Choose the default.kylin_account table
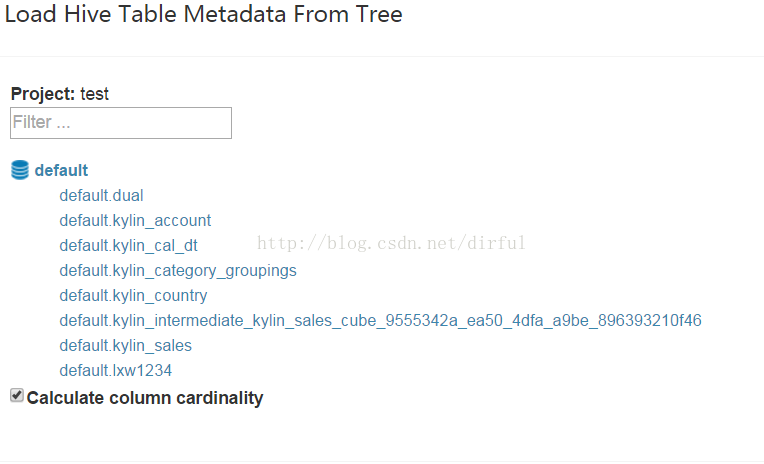The width and height of the screenshot is (764, 464). [x=135, y=221]
